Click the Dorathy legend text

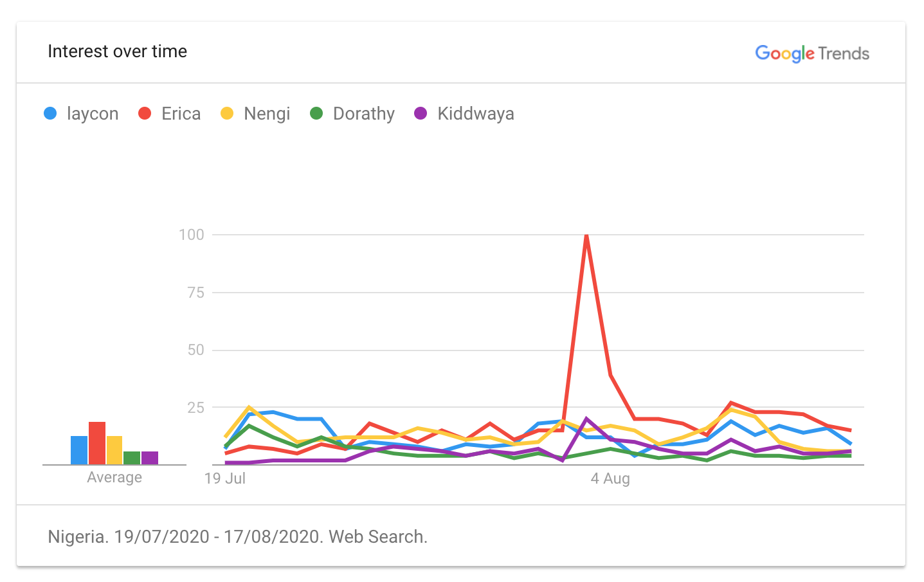coord(364,114)
